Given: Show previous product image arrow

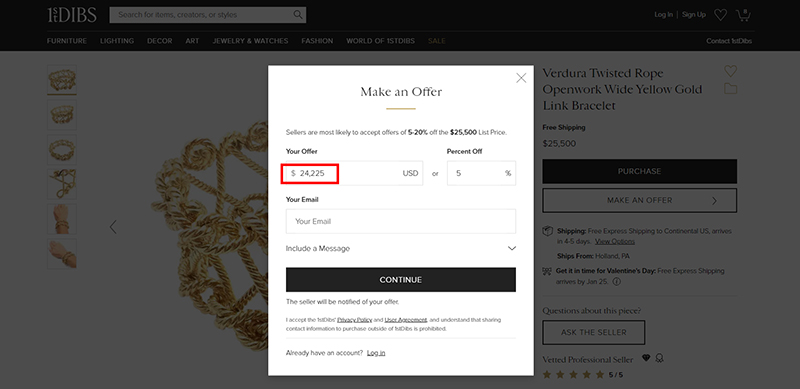Looking at the screenshot, I should pyautogui.click(x=113, y=227).
